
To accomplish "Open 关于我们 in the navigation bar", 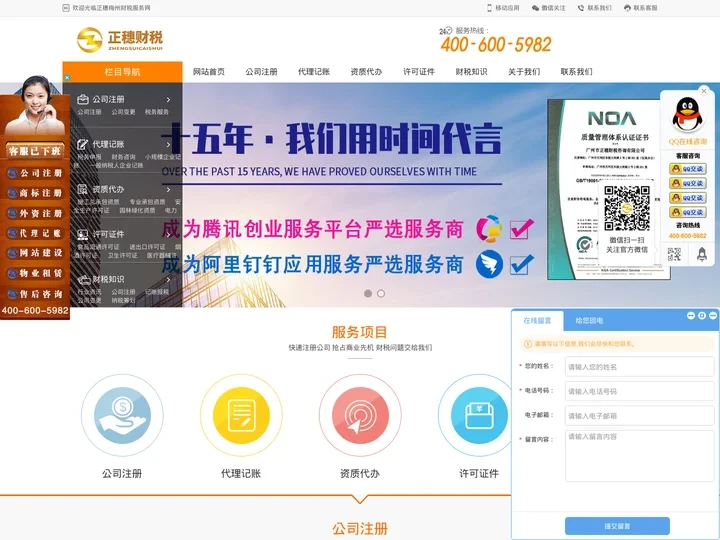I will click(524, 72).
